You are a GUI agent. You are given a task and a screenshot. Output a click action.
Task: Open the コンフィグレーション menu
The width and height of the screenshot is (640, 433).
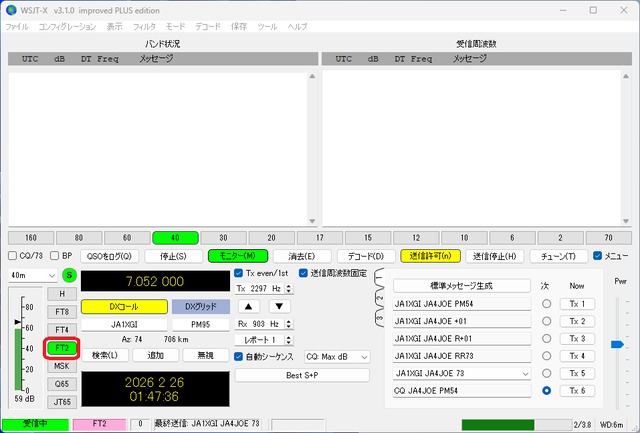67,27
